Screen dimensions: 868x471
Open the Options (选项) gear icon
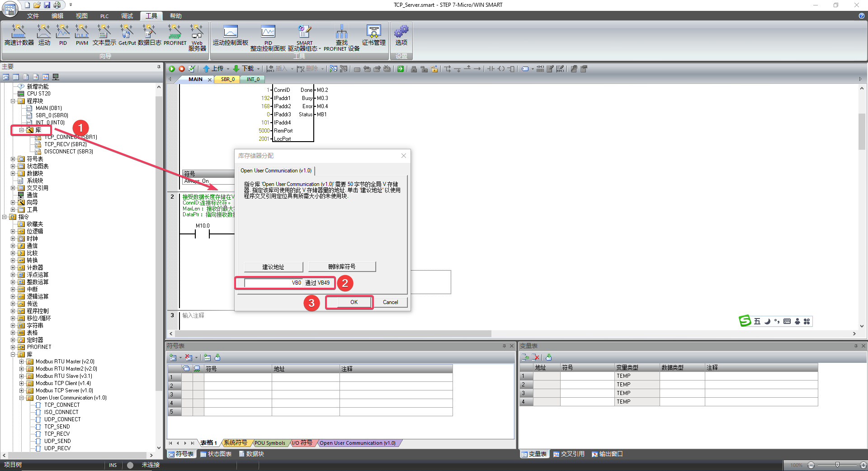pos(401,35)
